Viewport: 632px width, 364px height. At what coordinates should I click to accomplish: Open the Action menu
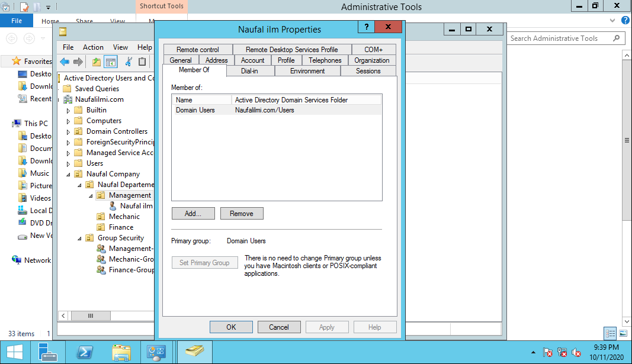(x=93, y=47)
